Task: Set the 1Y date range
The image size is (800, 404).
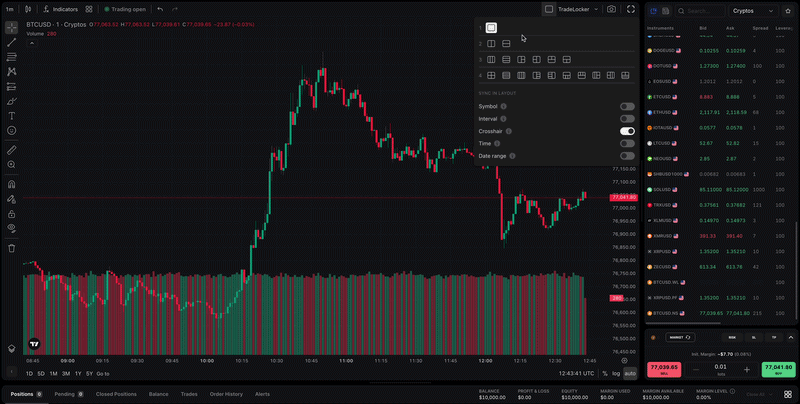Action: 78,374
